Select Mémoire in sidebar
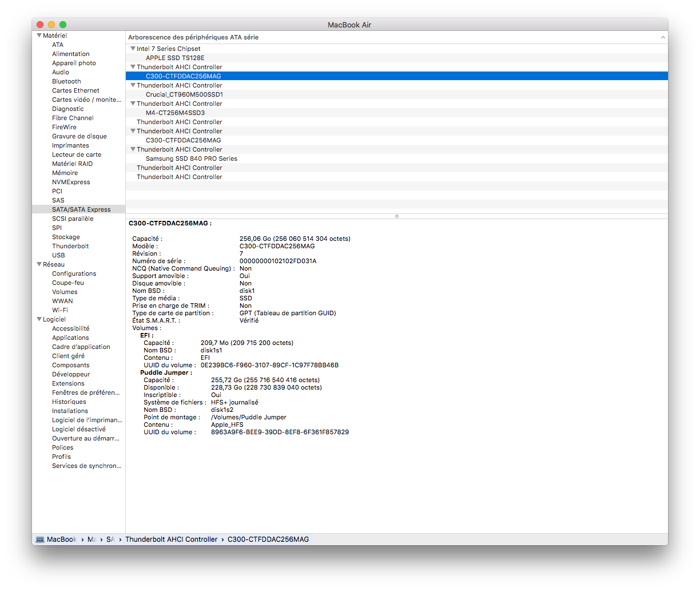This screenshot has width=700, height=591. [65, 173]
